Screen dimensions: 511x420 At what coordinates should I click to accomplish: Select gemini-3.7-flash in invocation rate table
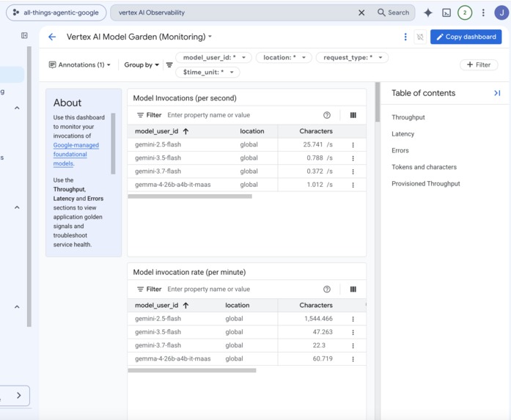158,345
